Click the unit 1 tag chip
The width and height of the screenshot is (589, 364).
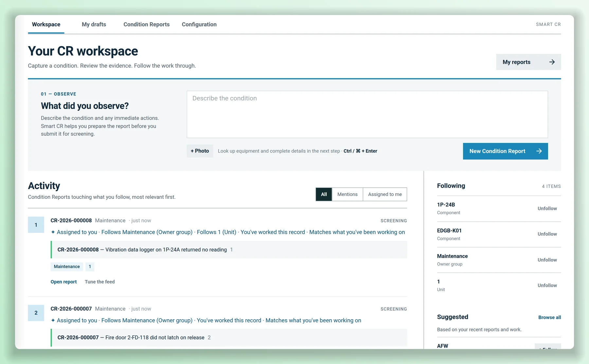click(90, 267)
